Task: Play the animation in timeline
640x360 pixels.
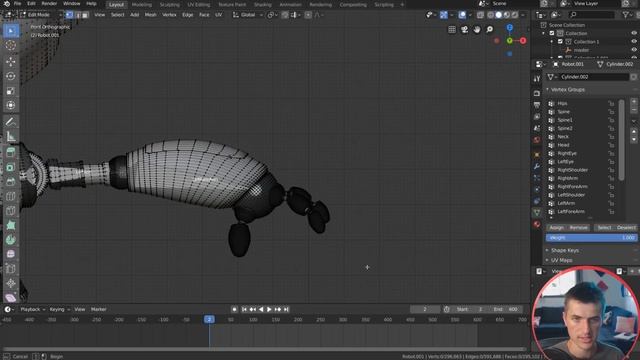Action: pos(269,309)
